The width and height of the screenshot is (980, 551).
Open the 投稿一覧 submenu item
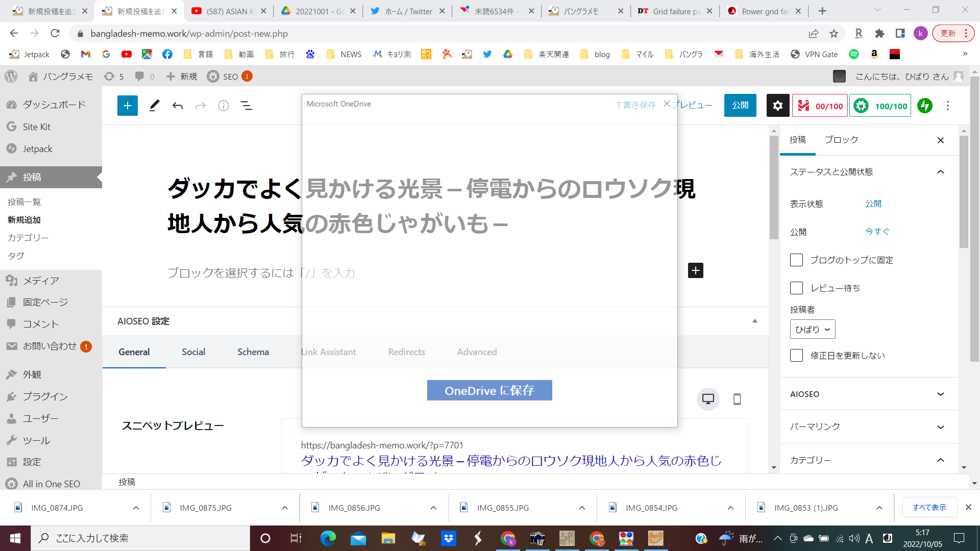24,202
